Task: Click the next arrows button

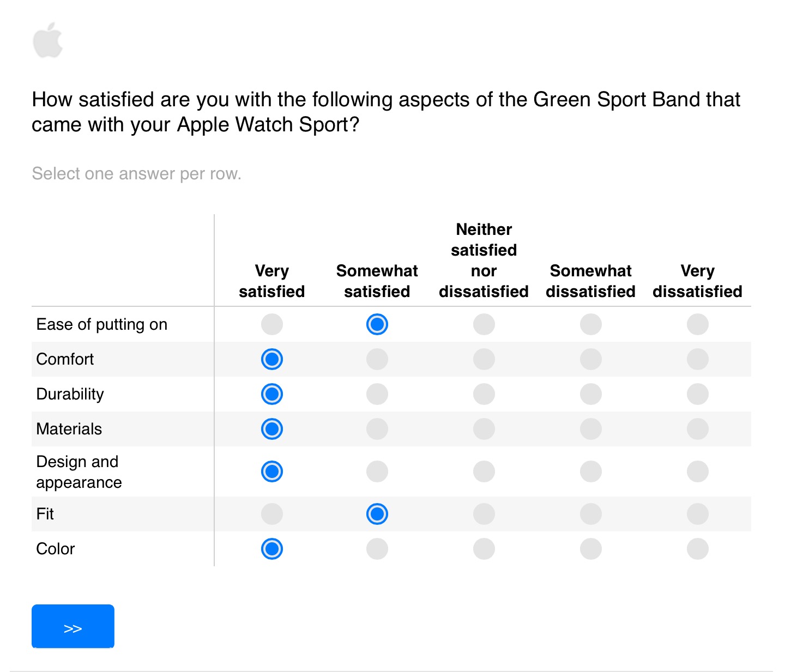Action: [x=73, y=626]
